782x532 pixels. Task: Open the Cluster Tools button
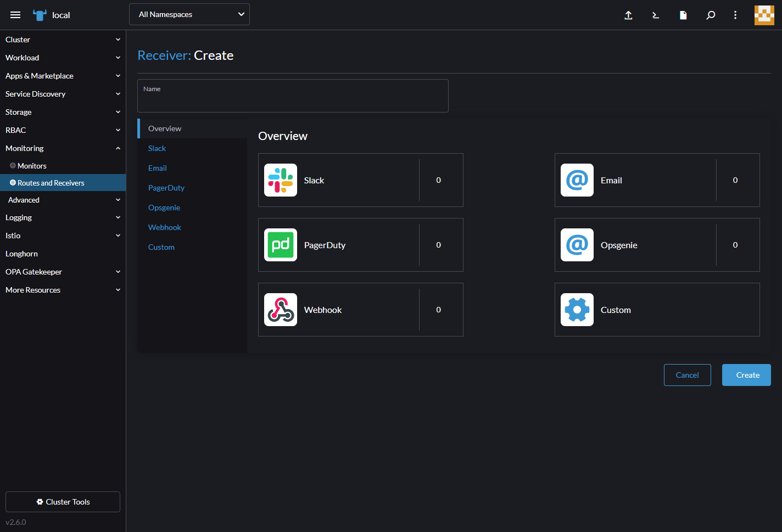point(63,502)
